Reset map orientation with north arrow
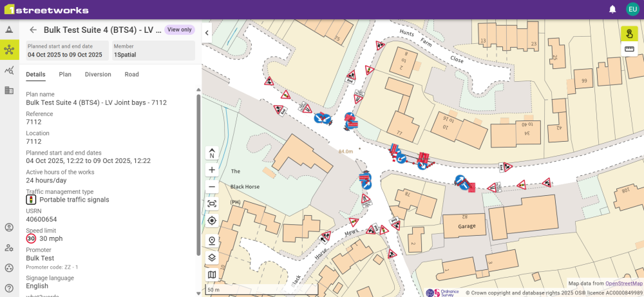The image size is (644, 297). [x=212, y=153]
